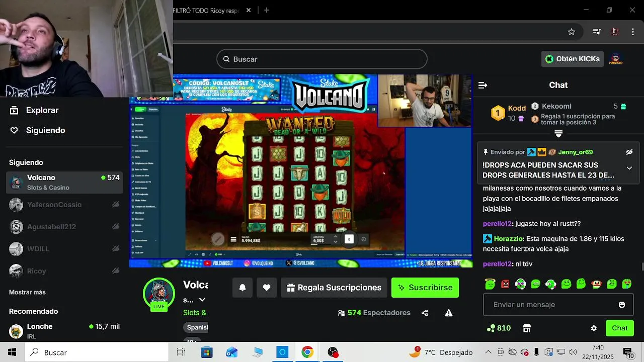Open Ricoy channel in sidebar
This screenshot has width=644, height=362.
click(64, 271)
